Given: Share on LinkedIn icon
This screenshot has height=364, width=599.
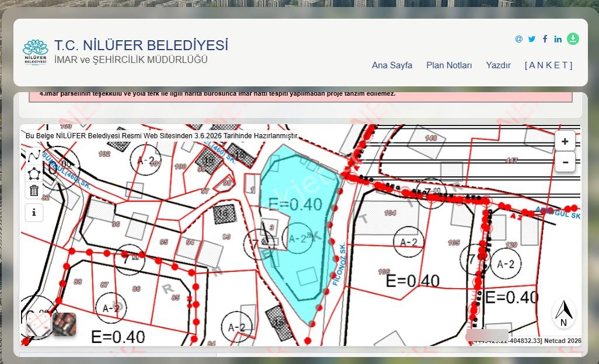Looking at the screenshot, I should (558, 39).
